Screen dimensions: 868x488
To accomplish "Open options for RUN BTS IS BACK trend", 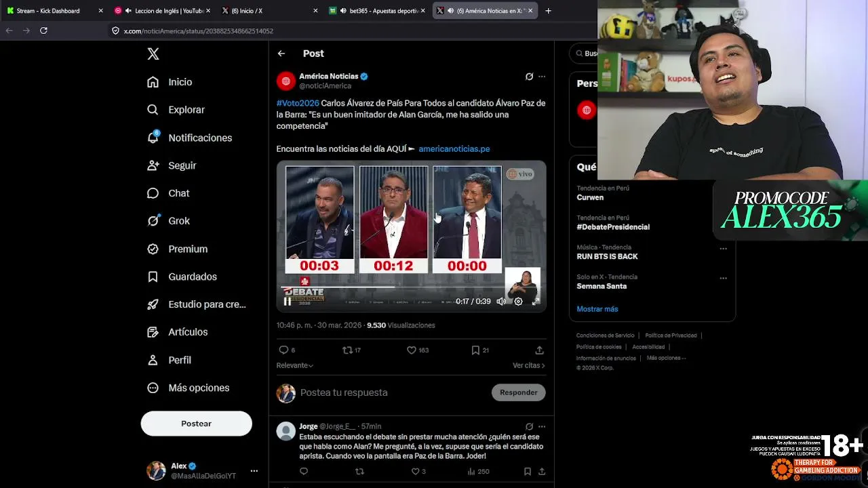I will 723,249.
